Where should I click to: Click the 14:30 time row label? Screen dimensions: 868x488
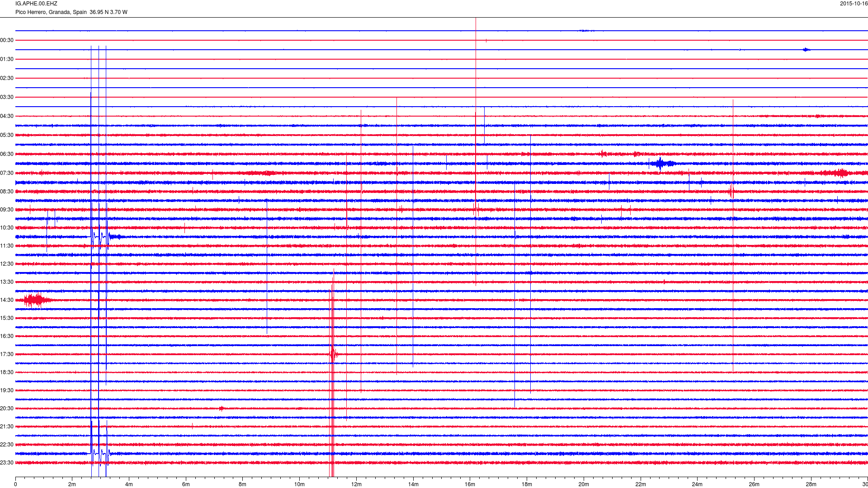7,300
